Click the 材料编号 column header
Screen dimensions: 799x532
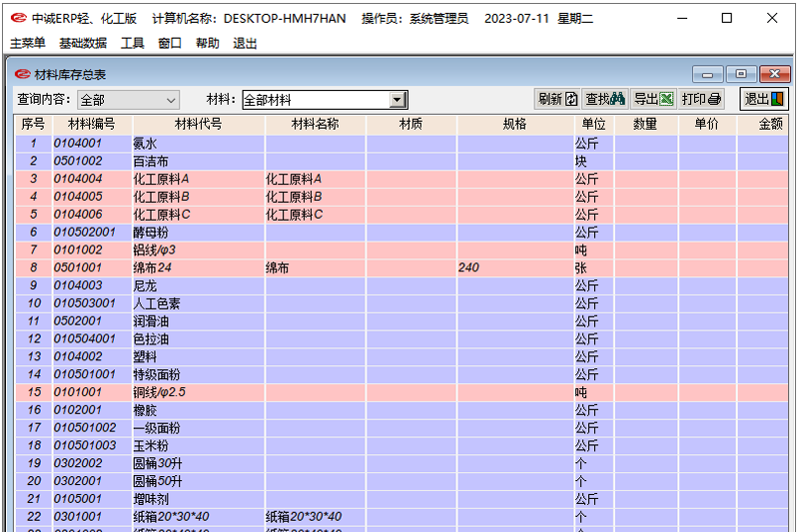tap(92, 124)
